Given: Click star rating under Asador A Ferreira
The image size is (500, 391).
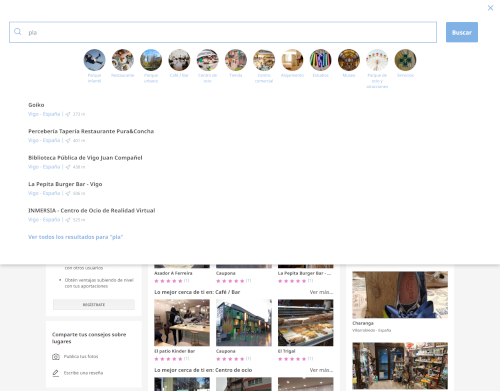Looking at the screenshot, I should coord(168,281).
